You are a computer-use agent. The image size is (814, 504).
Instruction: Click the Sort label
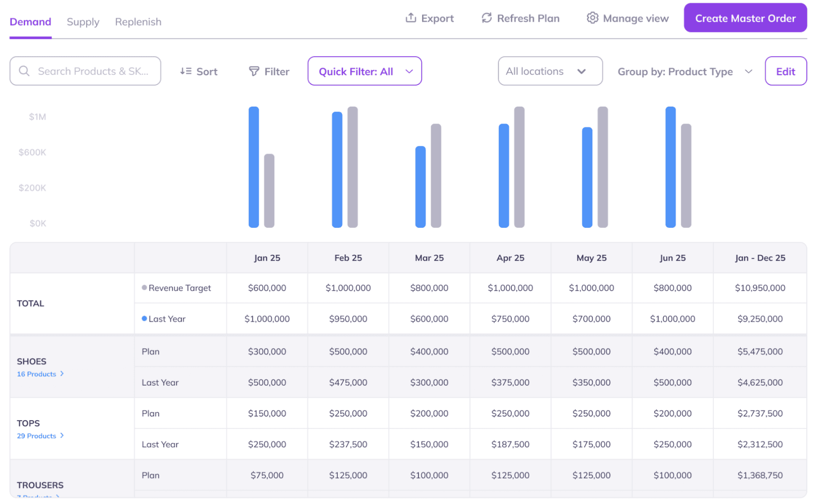coord(207,72)
